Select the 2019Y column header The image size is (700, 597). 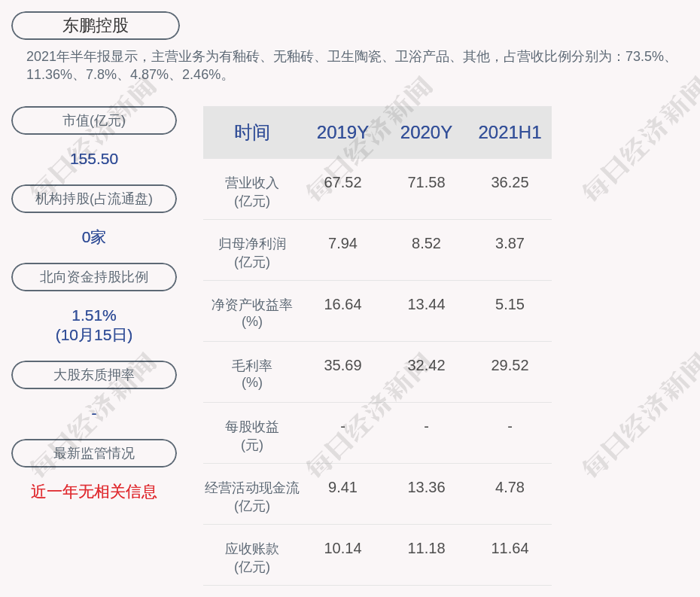pyautogui.click(x=342, y=132)
